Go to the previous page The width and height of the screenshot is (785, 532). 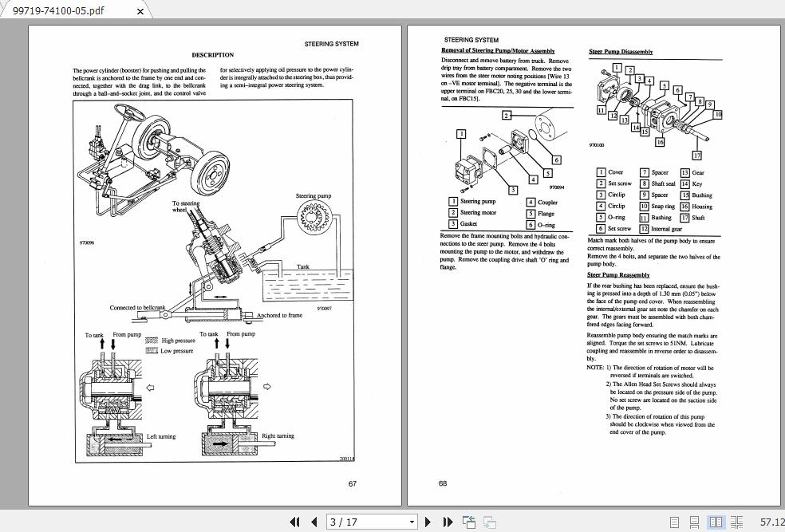(314, 522)
